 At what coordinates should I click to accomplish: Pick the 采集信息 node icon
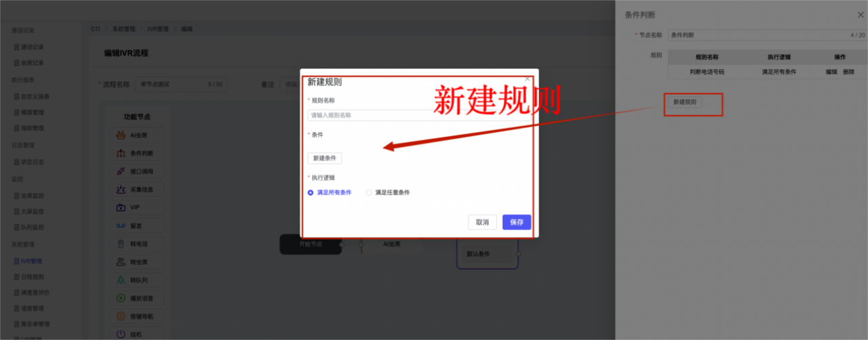pyautogui.click(x=121, y=190)
